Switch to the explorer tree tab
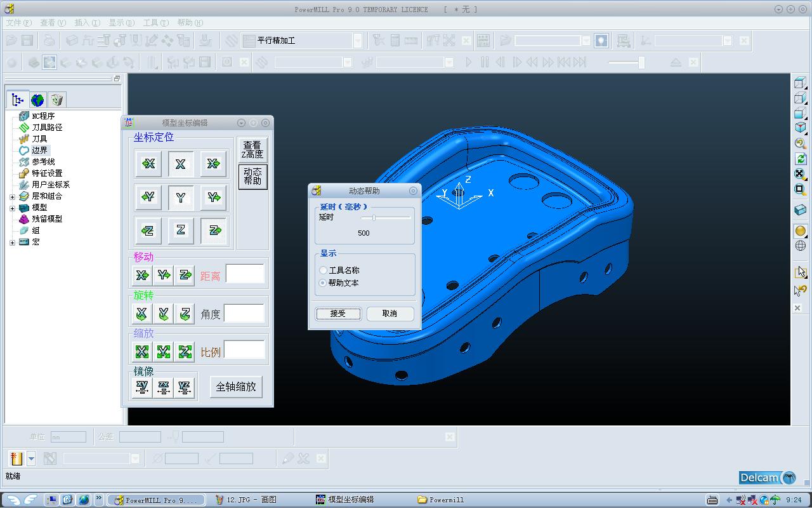 (x=18, y=100)
